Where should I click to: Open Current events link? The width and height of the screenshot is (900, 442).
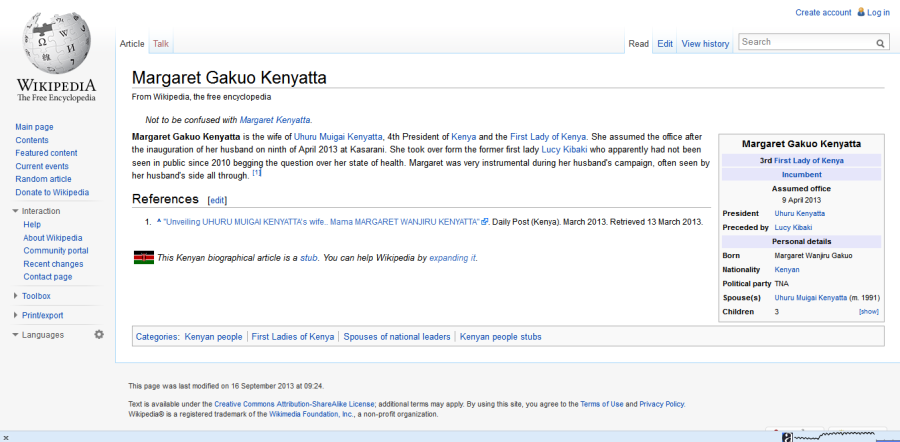42,166
